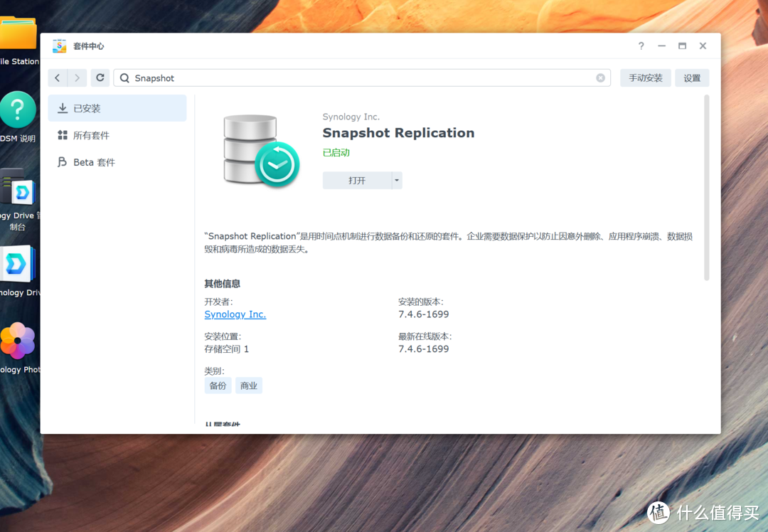The image size is (768, 532).
Task: Launch DSM 说明 from the desktop
Action: pyautogui.click(x=19, y=110)
